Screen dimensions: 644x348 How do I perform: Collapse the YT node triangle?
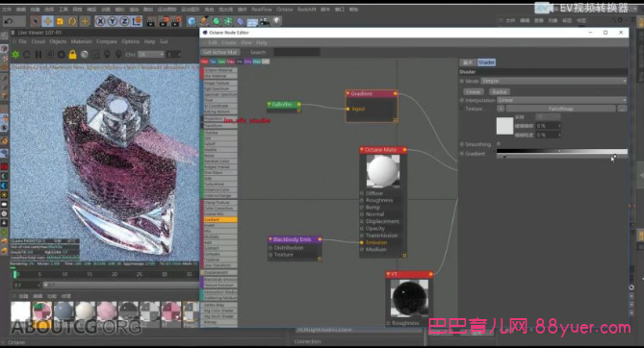click(388, 274)
